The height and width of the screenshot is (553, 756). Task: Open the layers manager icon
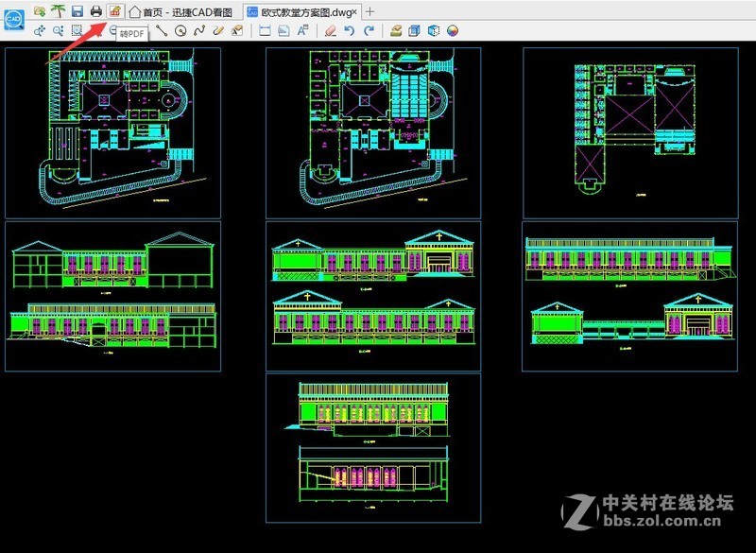pyautogui.click(x=396, y=31)
